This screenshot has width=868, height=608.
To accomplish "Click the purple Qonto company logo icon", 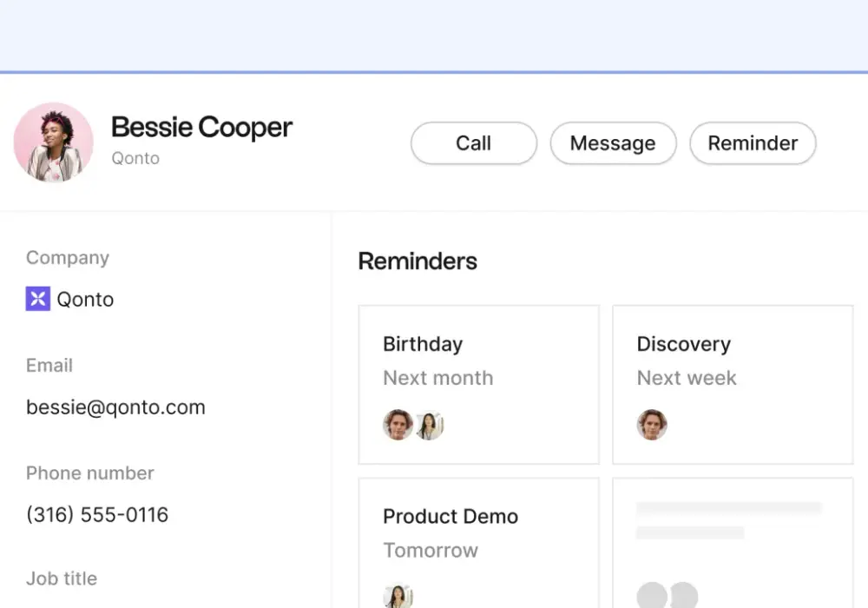I will pos(37,299).
